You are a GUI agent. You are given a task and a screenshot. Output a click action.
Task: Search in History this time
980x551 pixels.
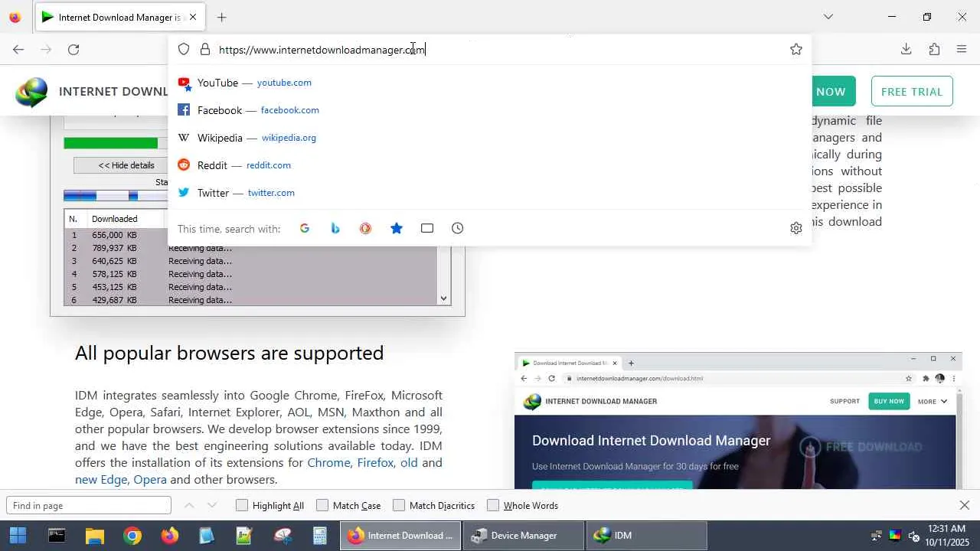tap(458, 229)
